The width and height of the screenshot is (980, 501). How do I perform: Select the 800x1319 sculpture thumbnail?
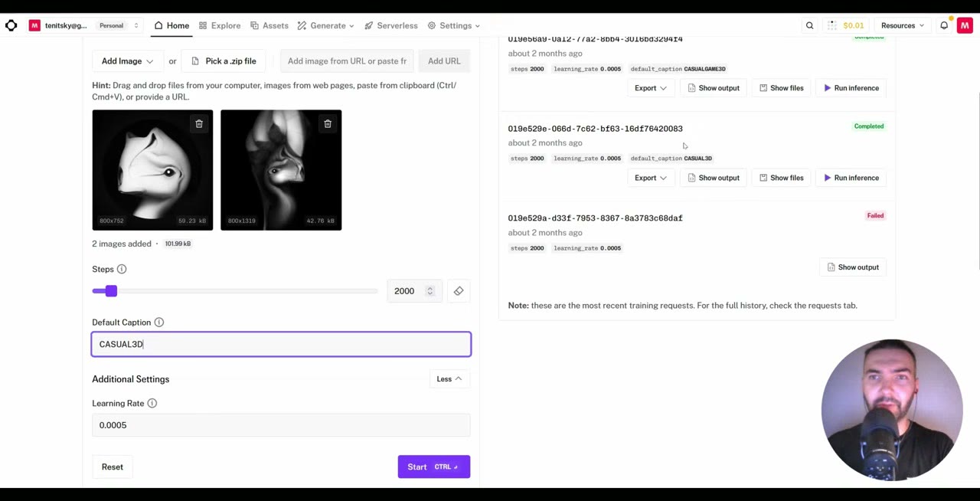[x=281, y=170]
